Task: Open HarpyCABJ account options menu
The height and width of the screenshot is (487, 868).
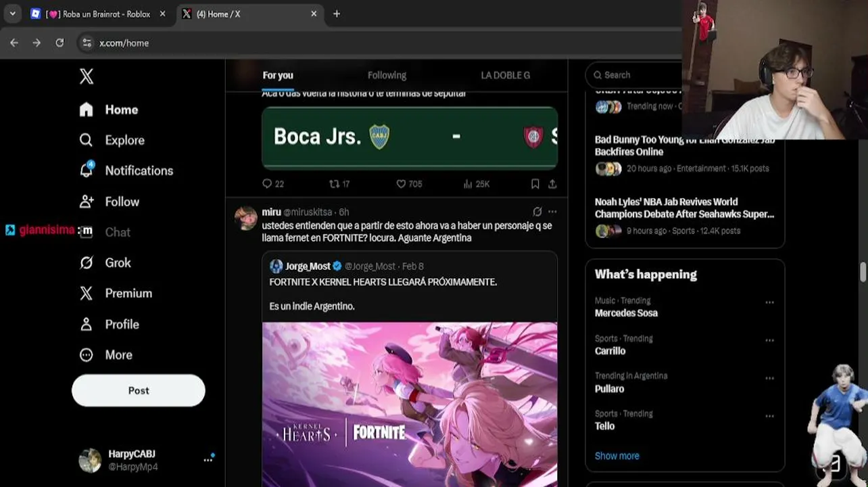Action: click(x=208, y=460)
